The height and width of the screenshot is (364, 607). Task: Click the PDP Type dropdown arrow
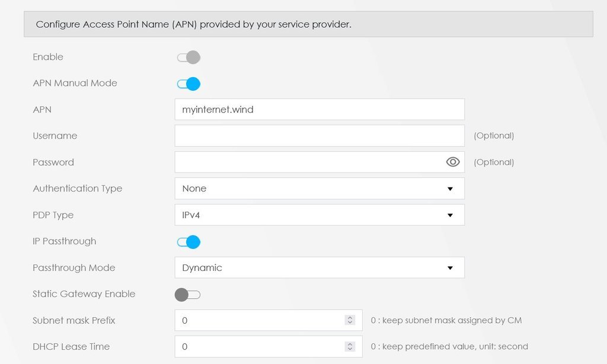pyautogui.click(x=450, y=215)
